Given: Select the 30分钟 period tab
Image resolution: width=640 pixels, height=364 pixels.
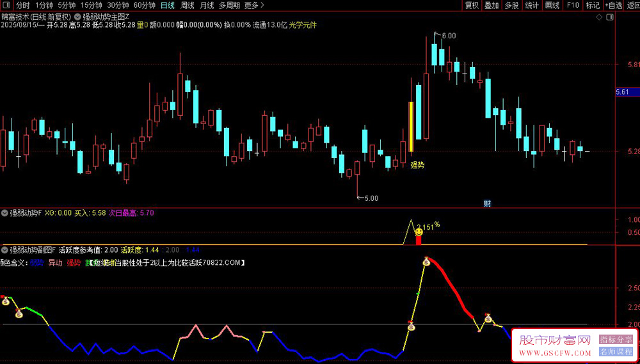Looking at the screenshot, I should (118, 5).
